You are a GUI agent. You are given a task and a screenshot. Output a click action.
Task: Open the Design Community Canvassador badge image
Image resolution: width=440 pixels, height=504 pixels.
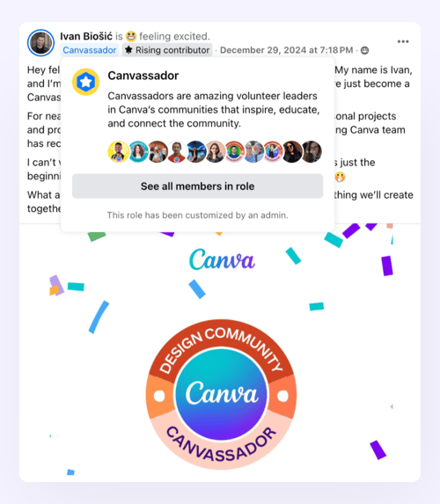click(221, 394)
